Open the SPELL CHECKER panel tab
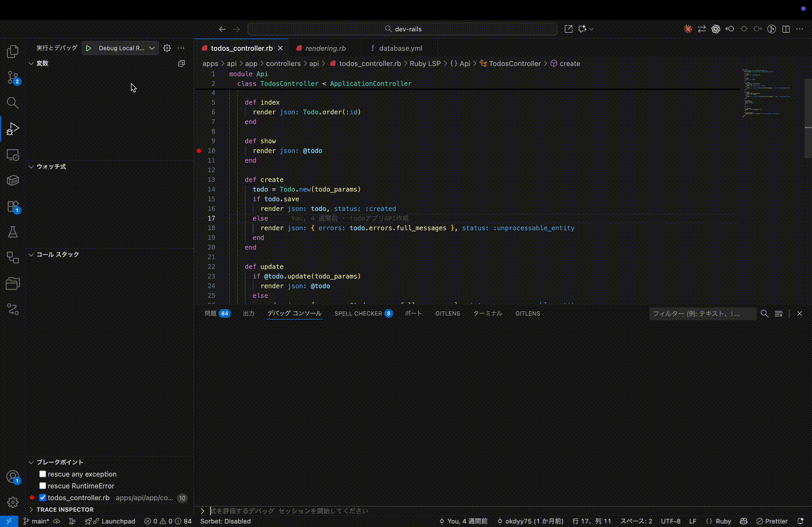This screenshot has width=812, height=527. [x=358, y=313]
